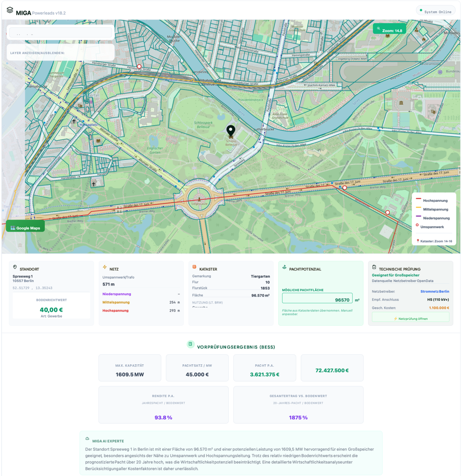Click the Pachtsatz / MW card 45.000 €
462x476 pixels.
pyautogui.click(x=197, y=368)
